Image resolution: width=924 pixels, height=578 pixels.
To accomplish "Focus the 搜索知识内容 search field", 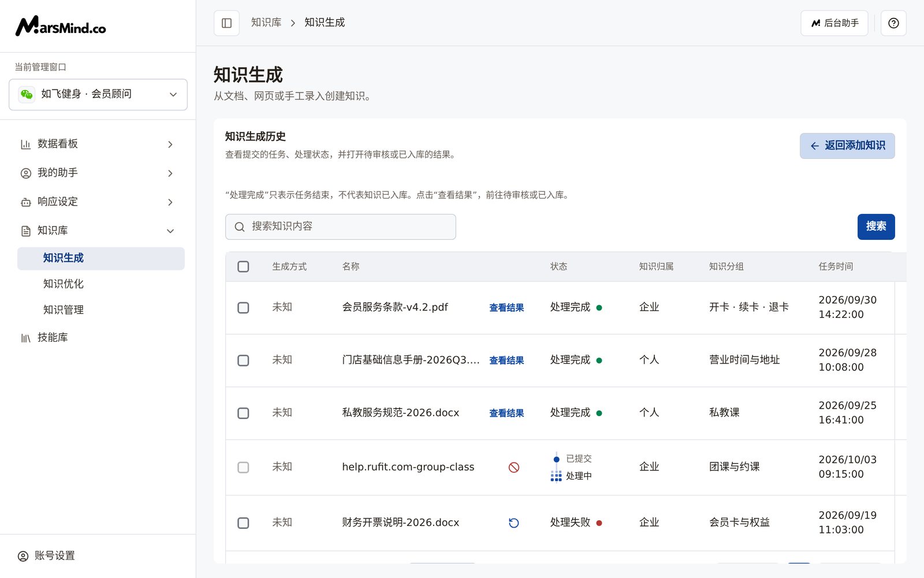I will pyautogui.click(x=341, y=227).
